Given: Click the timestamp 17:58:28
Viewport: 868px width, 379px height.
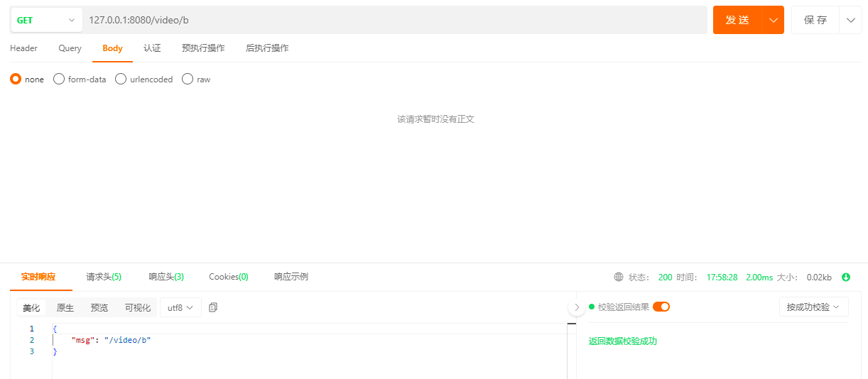Looking at the screenshot, I should [722, 278].
